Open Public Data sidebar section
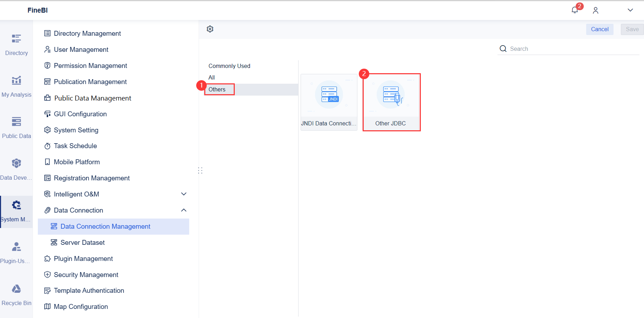The width and height of the screenshot is (644, 318). 16,128
